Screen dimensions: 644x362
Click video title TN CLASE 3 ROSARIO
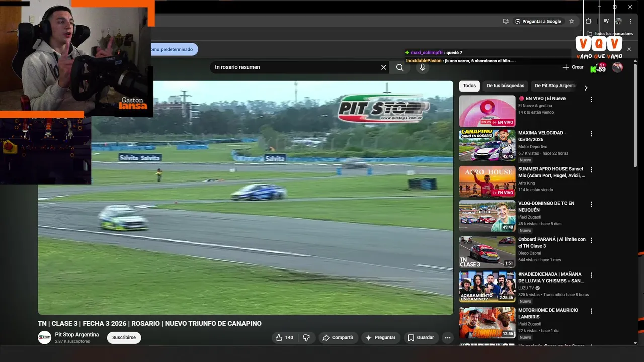pyautogui.click(x=149, y=324)
